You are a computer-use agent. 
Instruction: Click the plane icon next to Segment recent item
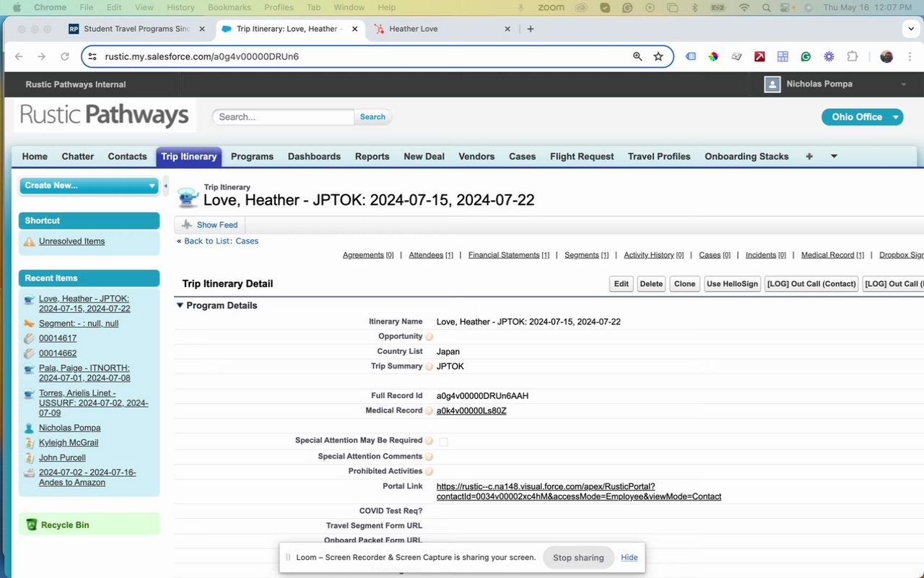29,324
